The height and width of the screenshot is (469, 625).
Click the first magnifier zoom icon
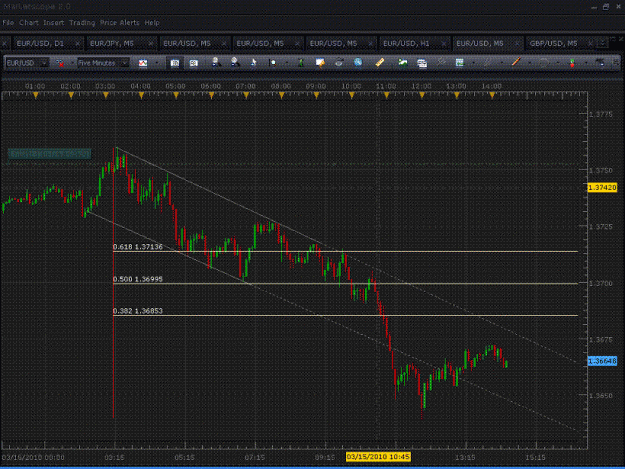[216, 62]
